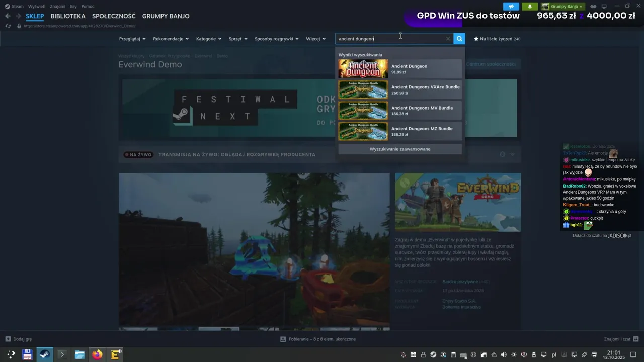This screenshot has width=644, height=362.
Task: Open the Pomoc menu
Action: coord(88,7)
